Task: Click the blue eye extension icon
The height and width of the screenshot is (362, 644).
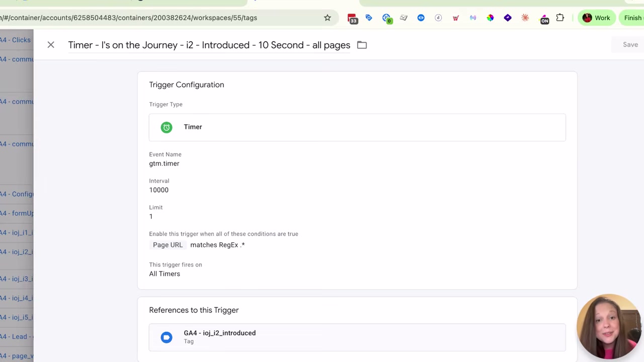Action: click(x=421, y=18)
